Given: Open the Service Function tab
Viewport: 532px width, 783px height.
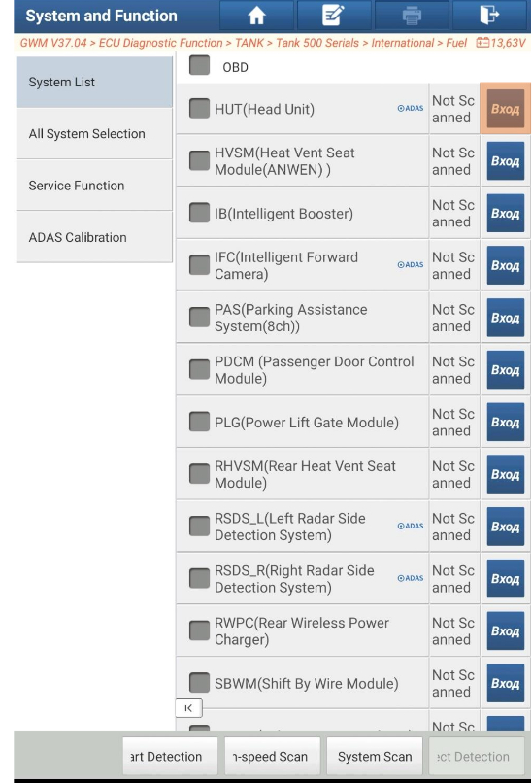Looking at the screenshot, I should pos(94,186).
